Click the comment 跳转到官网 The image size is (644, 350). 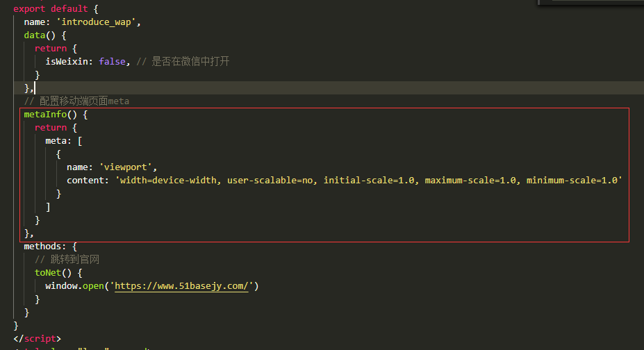pos(67,259)
